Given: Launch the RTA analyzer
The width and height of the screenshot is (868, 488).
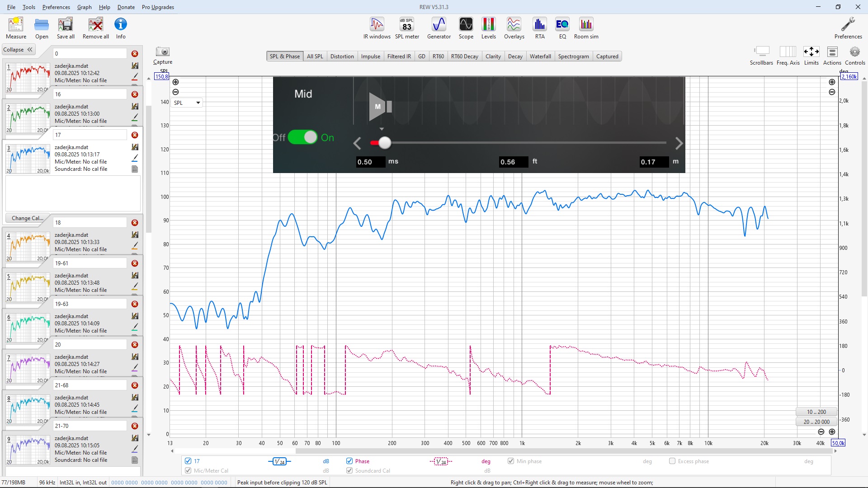Looking at the screenshot, I should 539,28.
